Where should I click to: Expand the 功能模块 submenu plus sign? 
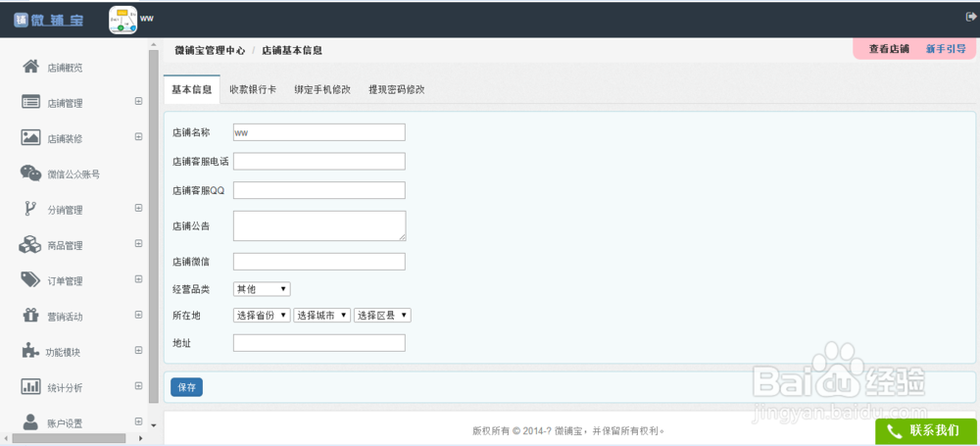coord(139,350)
